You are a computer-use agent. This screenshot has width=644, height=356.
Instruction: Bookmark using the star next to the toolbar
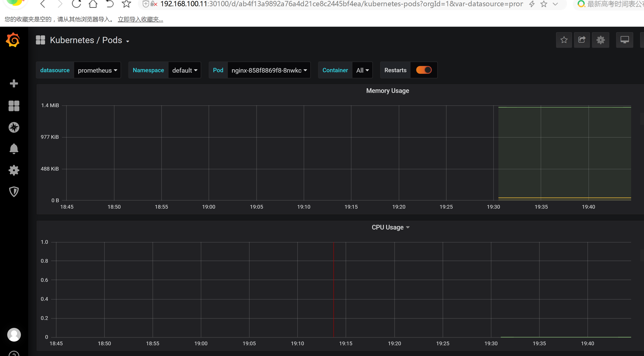pos(127,4)
